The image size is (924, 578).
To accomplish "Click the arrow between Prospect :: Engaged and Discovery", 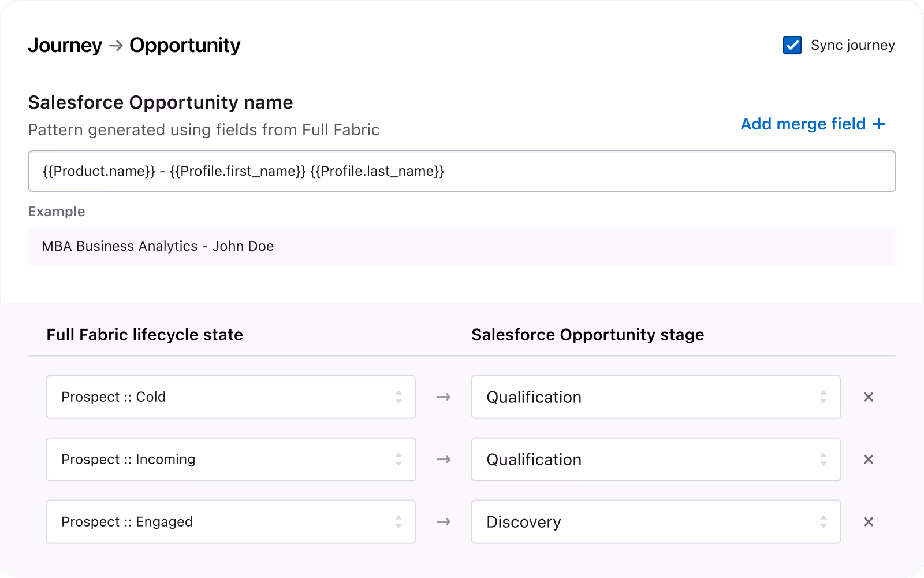I will [x=444, y=522].
